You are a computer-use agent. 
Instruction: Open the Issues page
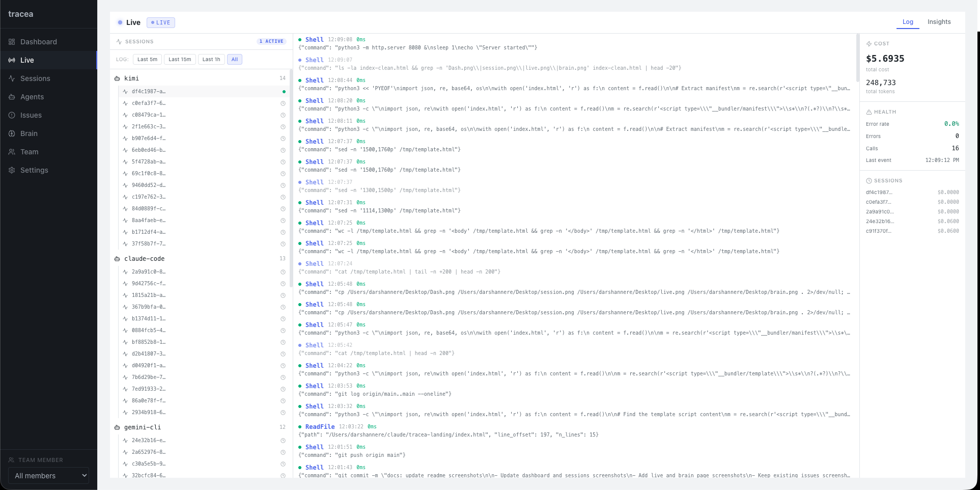pos(48,115)
